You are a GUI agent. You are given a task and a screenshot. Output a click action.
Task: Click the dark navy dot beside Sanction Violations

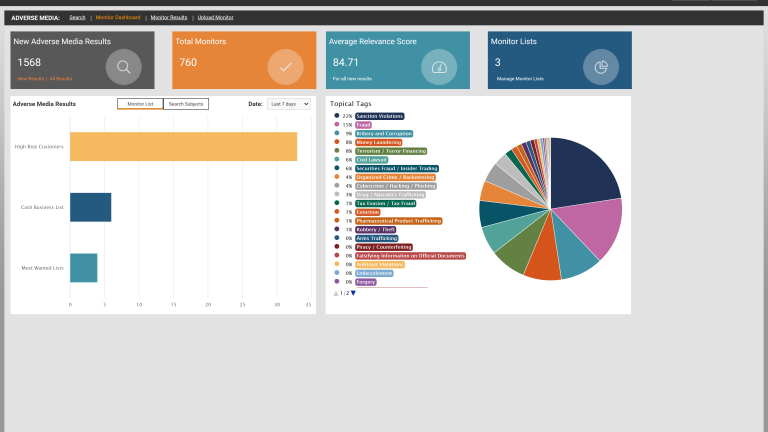click(336, 116)
